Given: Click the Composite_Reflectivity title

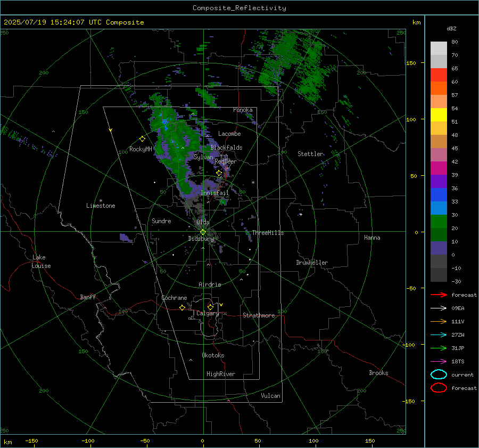Looking at the screenshot, I should click(x=240, y=8).
